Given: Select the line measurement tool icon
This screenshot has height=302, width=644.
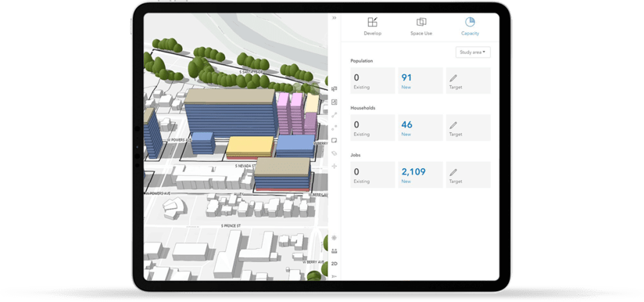Looking at the screenshot, I should (x=334, y=115).
